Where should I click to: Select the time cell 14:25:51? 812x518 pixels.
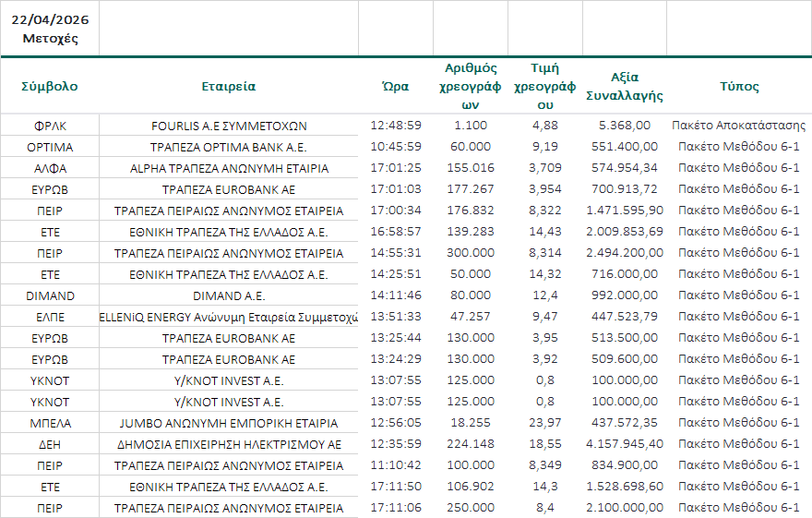pos(396,274)
